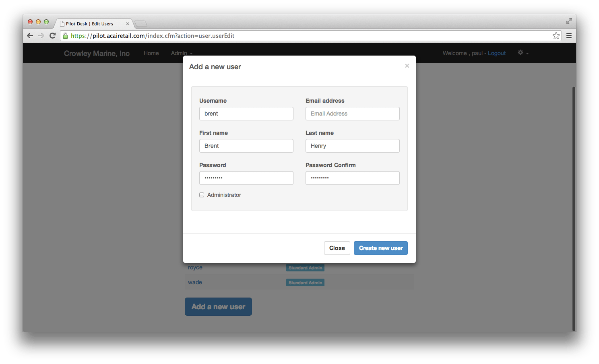This screenshot has height=364, width=599.
Task: Expand the Admin navigation dropdown
Action: coord(181,53)
